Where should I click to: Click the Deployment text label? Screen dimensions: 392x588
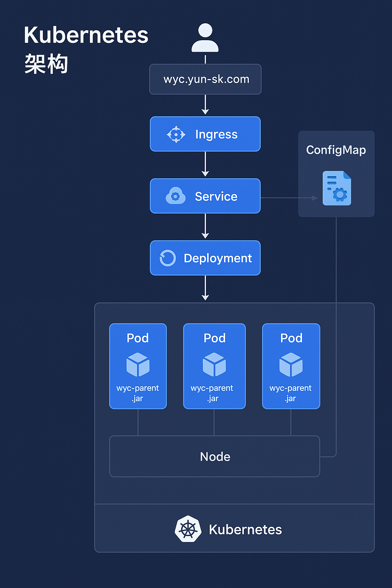click(217, 258)
